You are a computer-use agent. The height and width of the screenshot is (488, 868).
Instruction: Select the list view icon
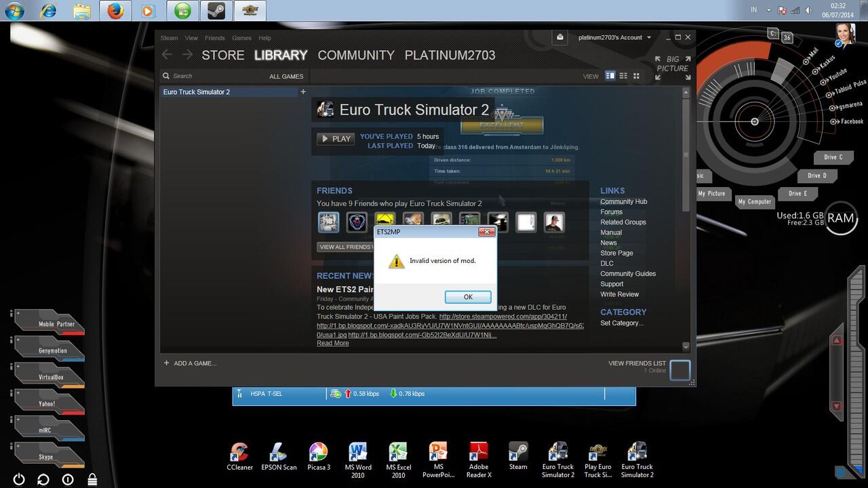click(623, 76)
